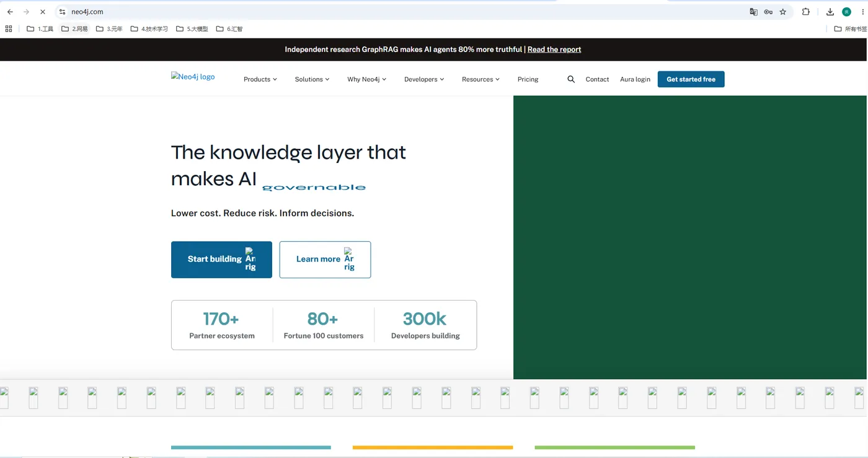Open the apps grid in bookmarks bar
This screenshot has width=868, height=458.
point(9,29)
